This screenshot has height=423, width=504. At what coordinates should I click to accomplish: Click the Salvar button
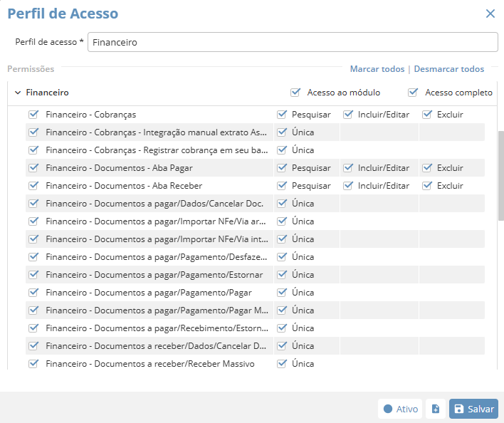[473, 409]
